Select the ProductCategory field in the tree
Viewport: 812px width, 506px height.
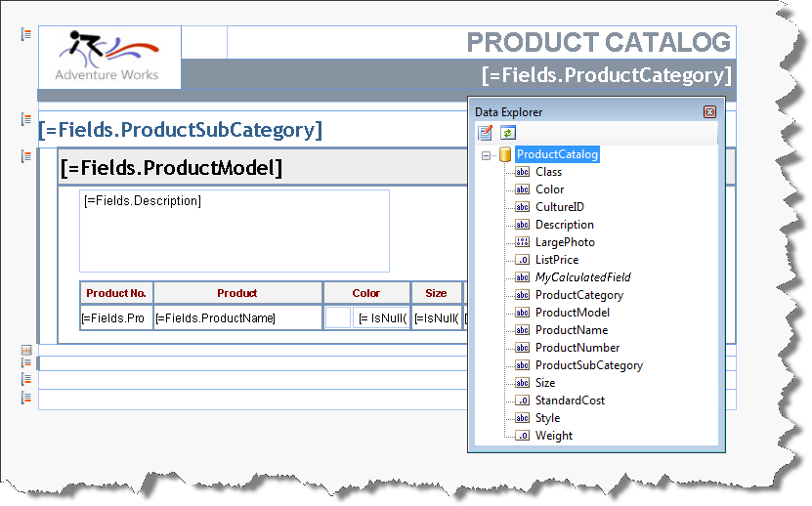(579, 295)
